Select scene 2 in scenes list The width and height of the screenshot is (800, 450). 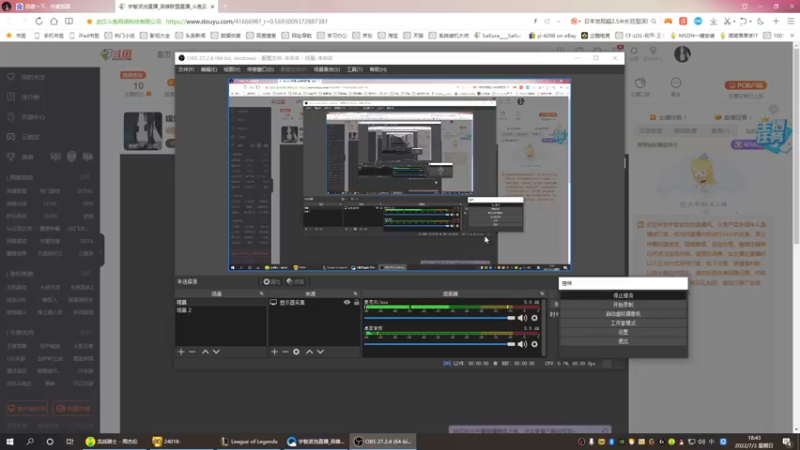pos(220,310)
